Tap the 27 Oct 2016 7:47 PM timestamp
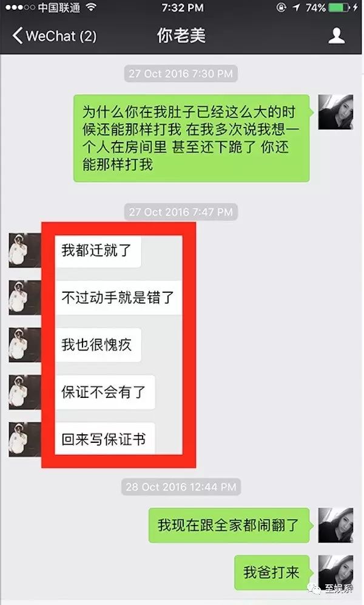This screenshot has height=605, width=364. click(181, 212)
